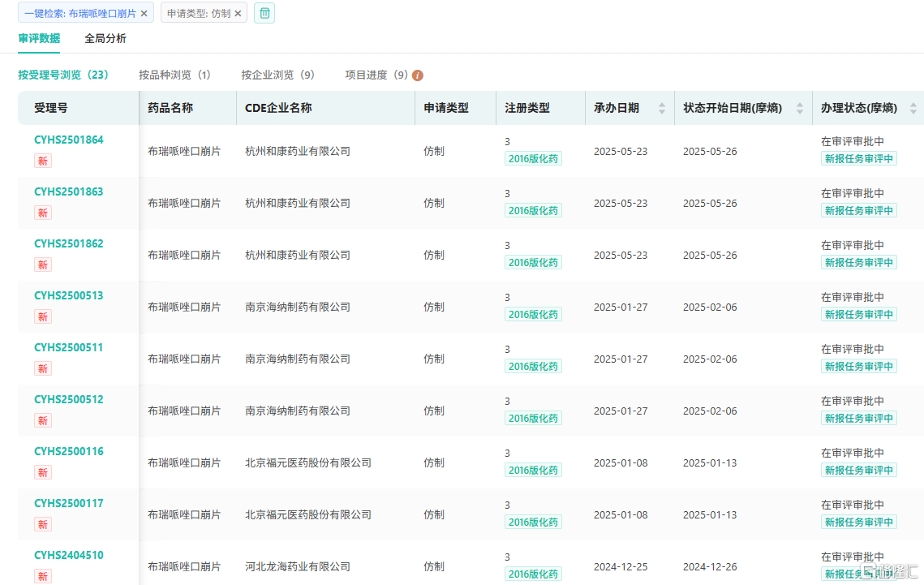
Task: Open acceptance number CYHS2500117
Action: tap(68, 503)
